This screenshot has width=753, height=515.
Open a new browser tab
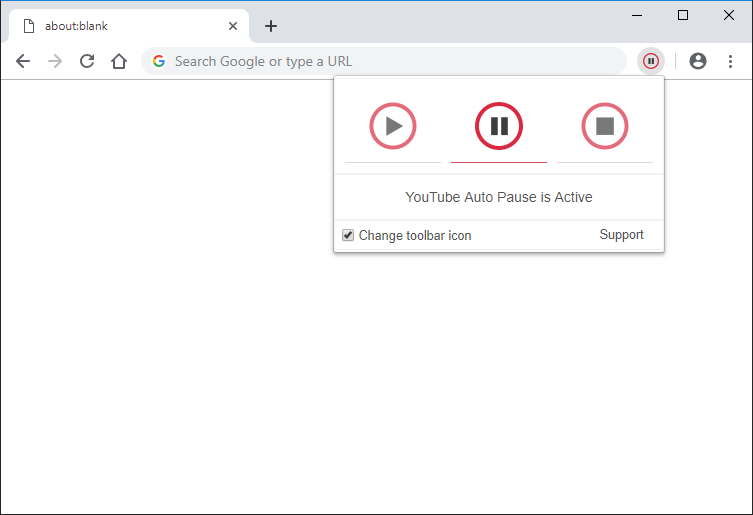(271, 26)
